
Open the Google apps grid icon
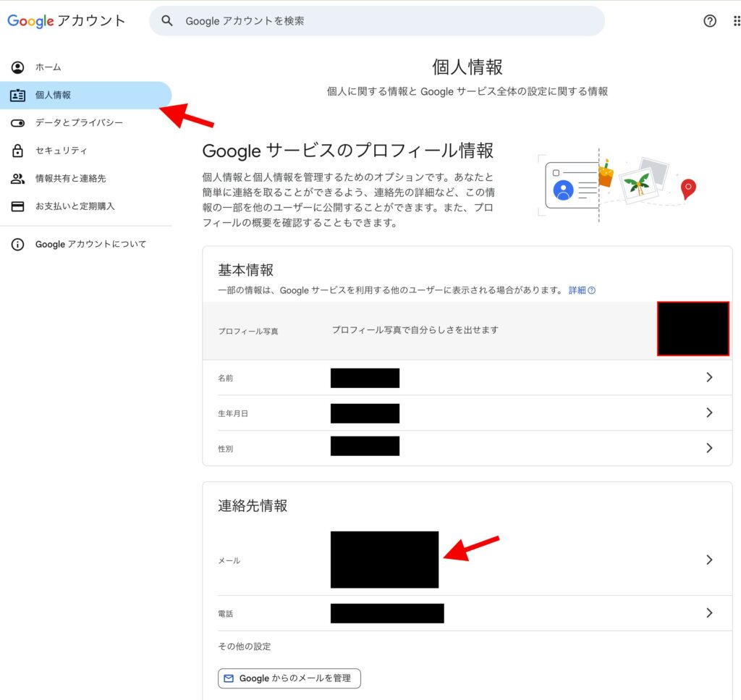tap(736, 21)
